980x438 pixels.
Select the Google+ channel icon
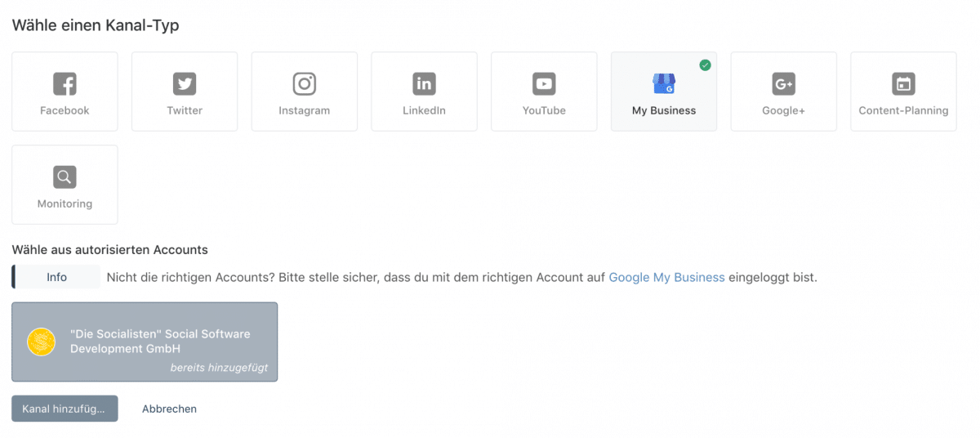[x=784, y=83]
